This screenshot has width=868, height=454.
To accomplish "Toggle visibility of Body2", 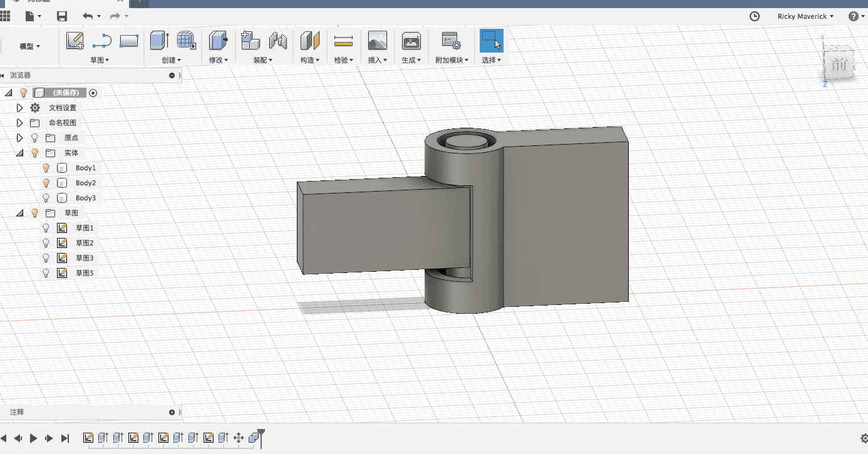I will 46,183.
